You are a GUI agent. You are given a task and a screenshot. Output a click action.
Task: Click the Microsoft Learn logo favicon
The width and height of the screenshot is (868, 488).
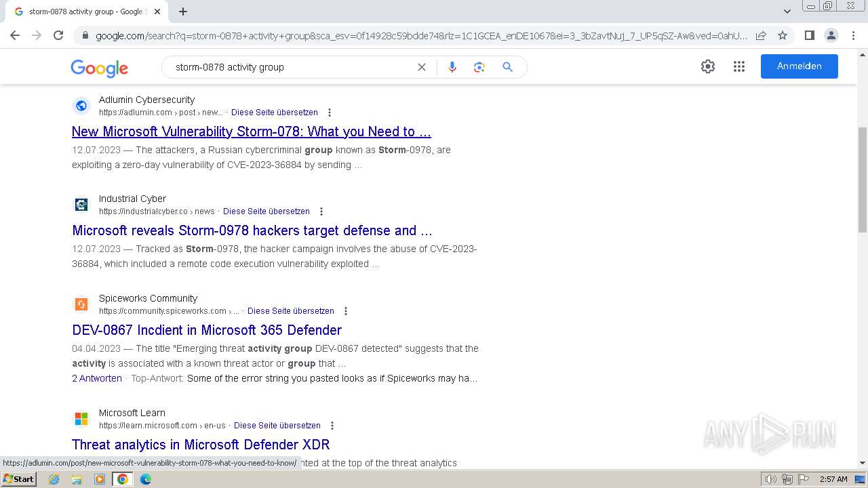pyautogui.click(x=81, y=419)
